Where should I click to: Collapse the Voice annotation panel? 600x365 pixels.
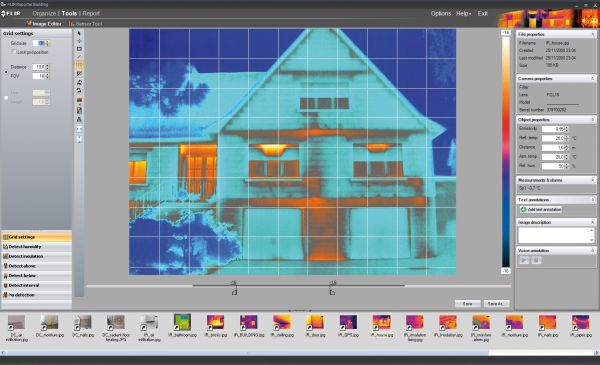[593, 250]
